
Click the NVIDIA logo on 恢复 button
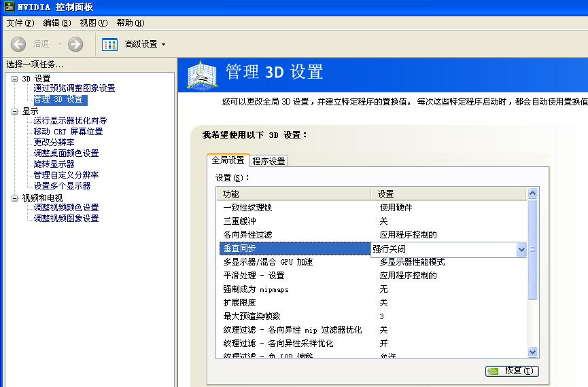(x=494, y=371)
